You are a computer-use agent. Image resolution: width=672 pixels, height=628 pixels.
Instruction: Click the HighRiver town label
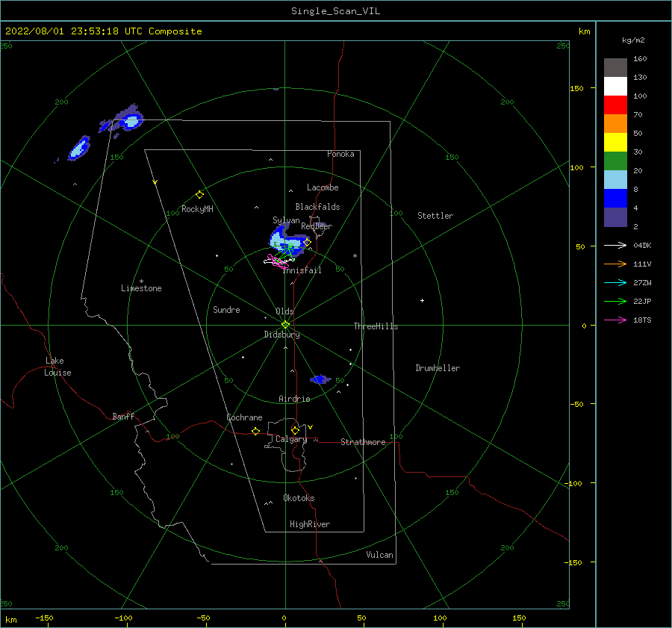pos(310,524)
